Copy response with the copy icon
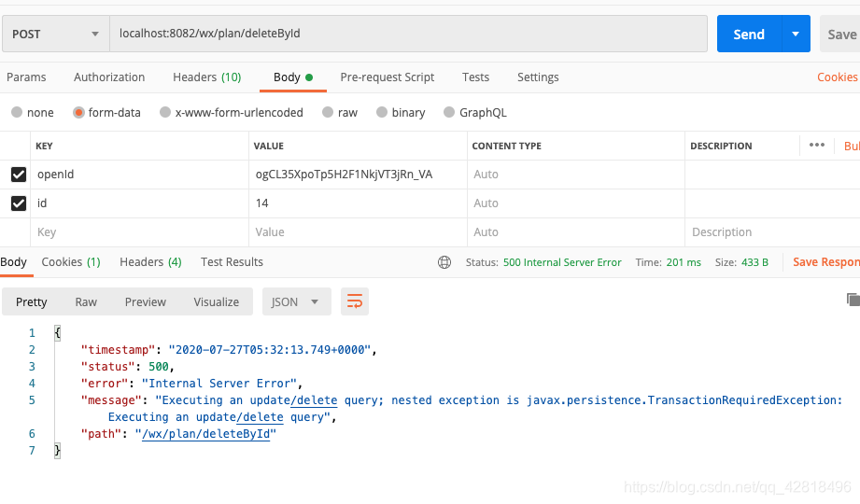 pos(853,300)
